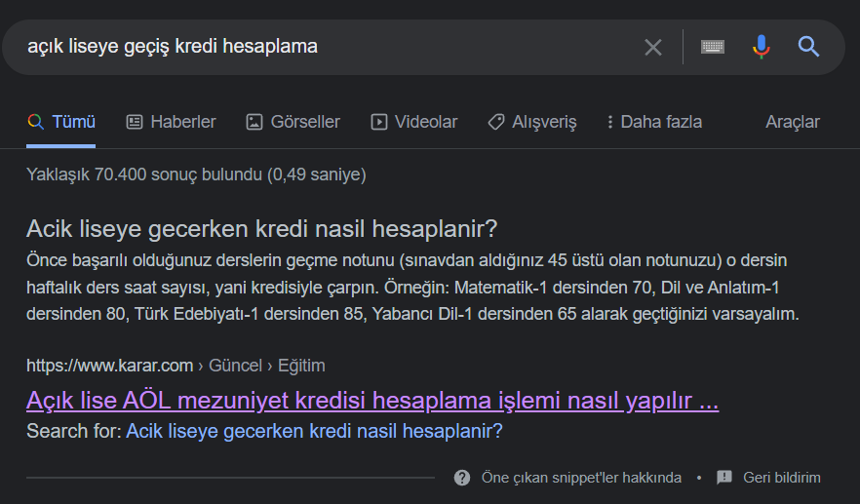The height and width of the screenshot is (504, 860).
Task: Click the Videolar play icon
Action: click(379, 122)
